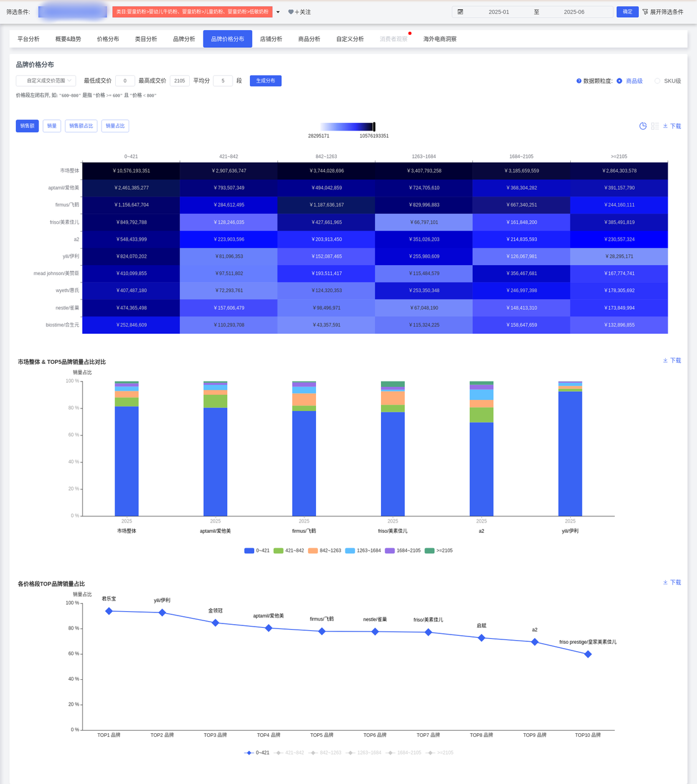Image resolution: width=697 pixels, height=784 pixels.
Task: Click heatmap cell ¥2,461,385,277
Action: tap(131, 188)
